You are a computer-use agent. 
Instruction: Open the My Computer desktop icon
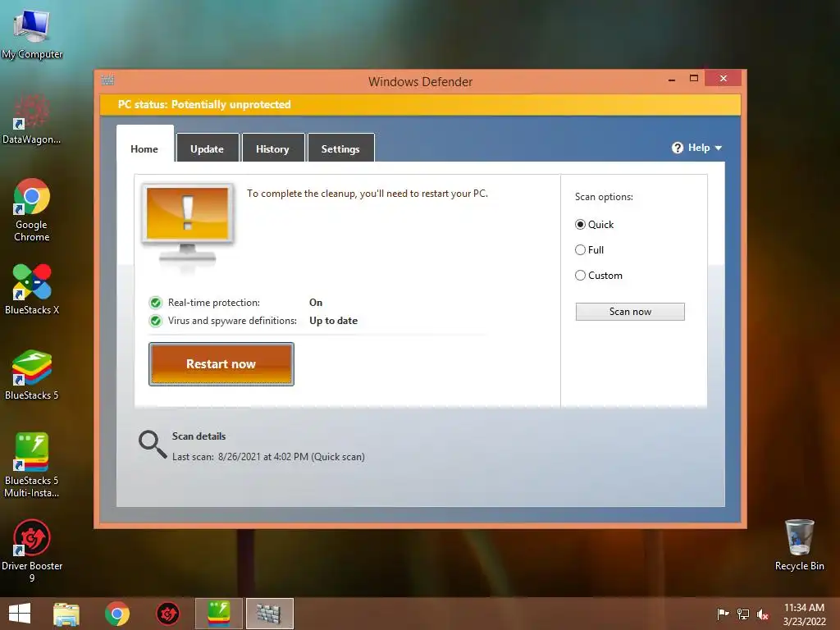pos(32,33)
